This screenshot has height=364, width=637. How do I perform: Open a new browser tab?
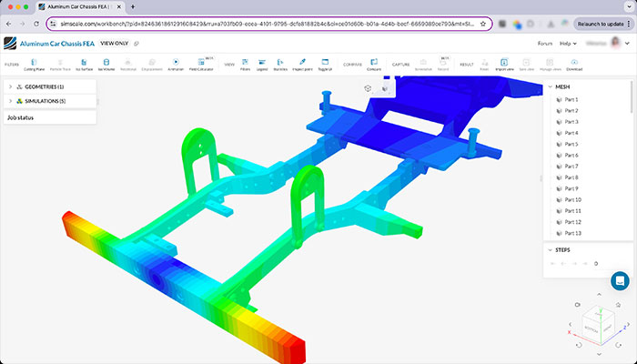click(133, 7)
